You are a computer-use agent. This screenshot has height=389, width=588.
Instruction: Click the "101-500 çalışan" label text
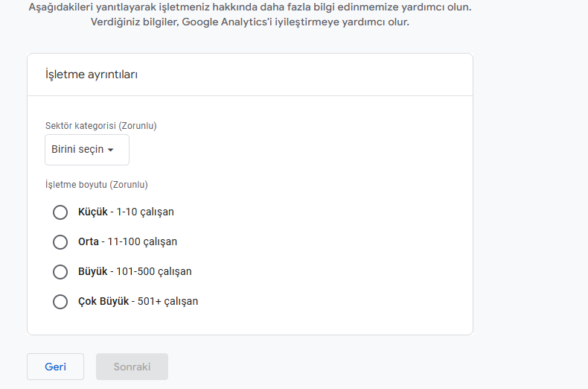coord(153,272)
